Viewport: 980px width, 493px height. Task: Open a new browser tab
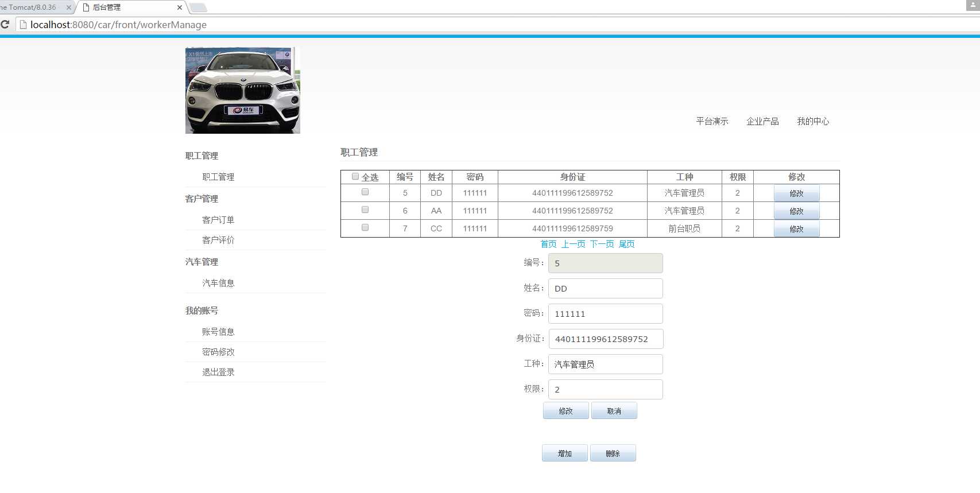197,7
